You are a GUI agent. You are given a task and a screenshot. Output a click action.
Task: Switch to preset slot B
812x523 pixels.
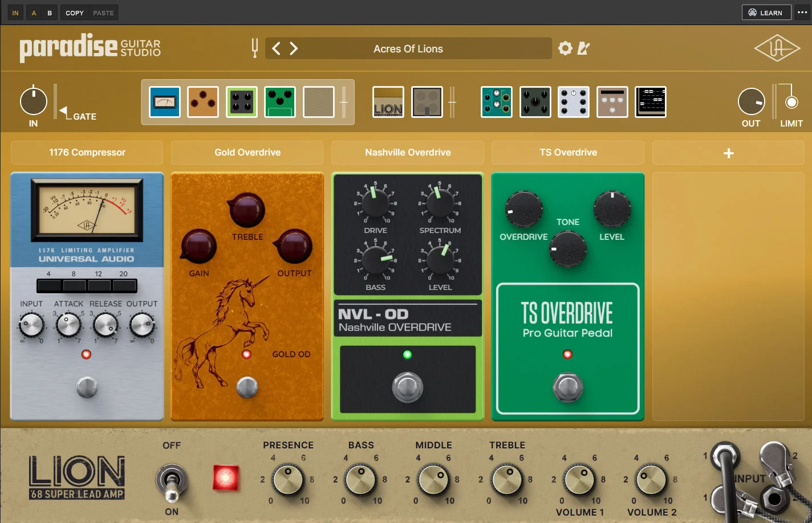click(x=50, y=13)
